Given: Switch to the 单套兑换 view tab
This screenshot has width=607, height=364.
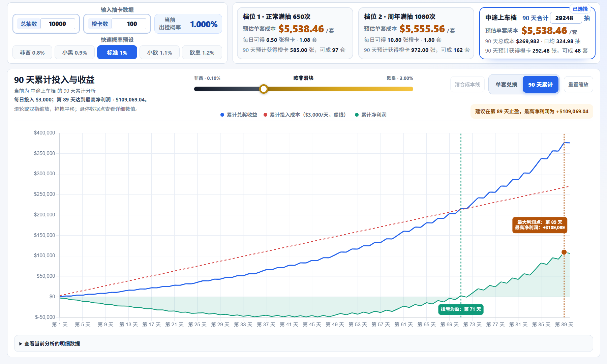Looking at the screenshot, I should tap(506, 85).
